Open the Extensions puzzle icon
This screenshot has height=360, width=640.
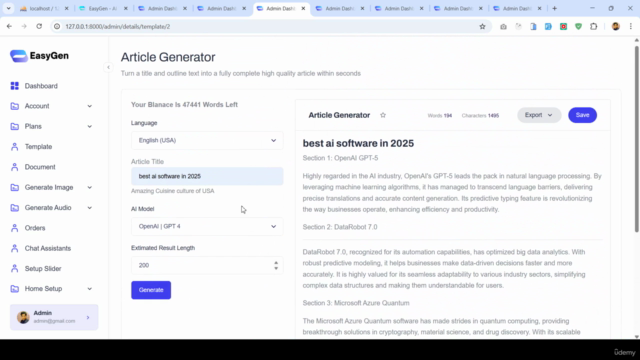[593, 27]
